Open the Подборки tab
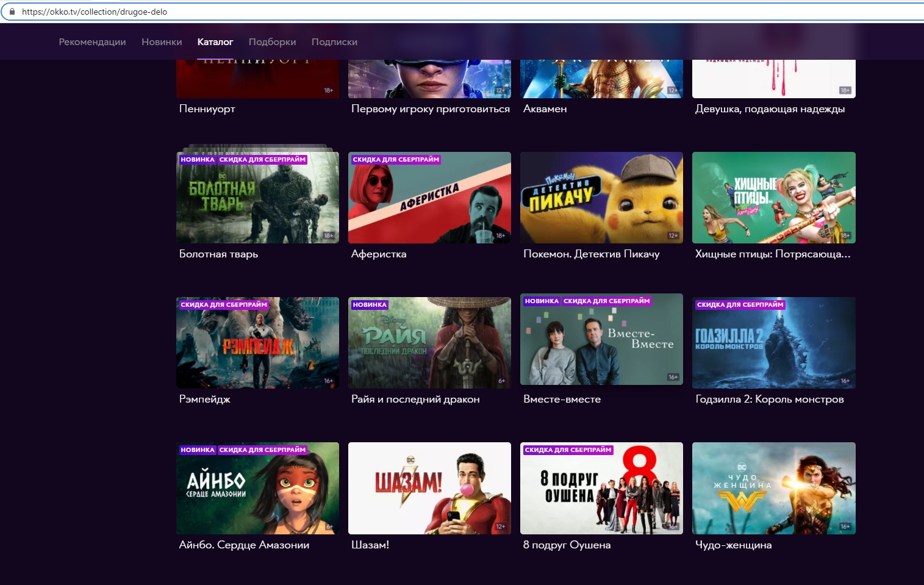This screenshot has width=924, height=585. 272,42
